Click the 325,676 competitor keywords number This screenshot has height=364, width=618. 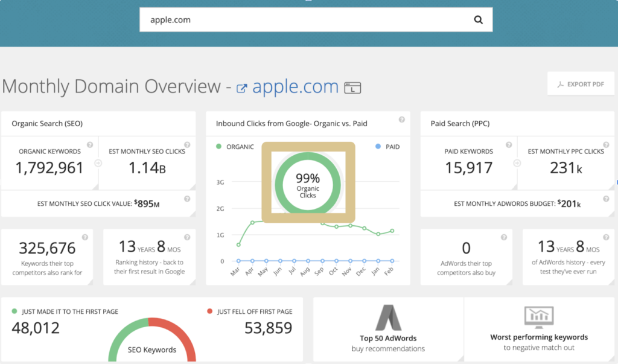pyautogui.click(x=47, y=248)
